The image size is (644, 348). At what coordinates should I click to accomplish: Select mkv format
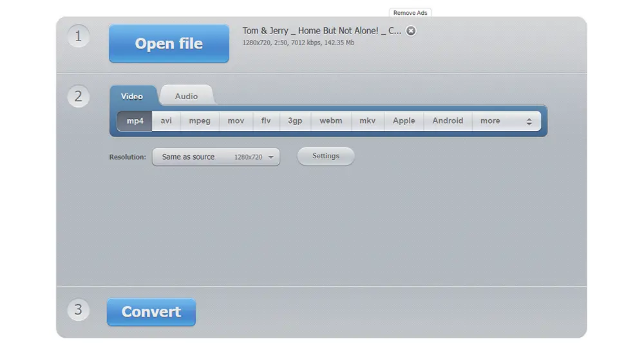[x=367, y=121]
